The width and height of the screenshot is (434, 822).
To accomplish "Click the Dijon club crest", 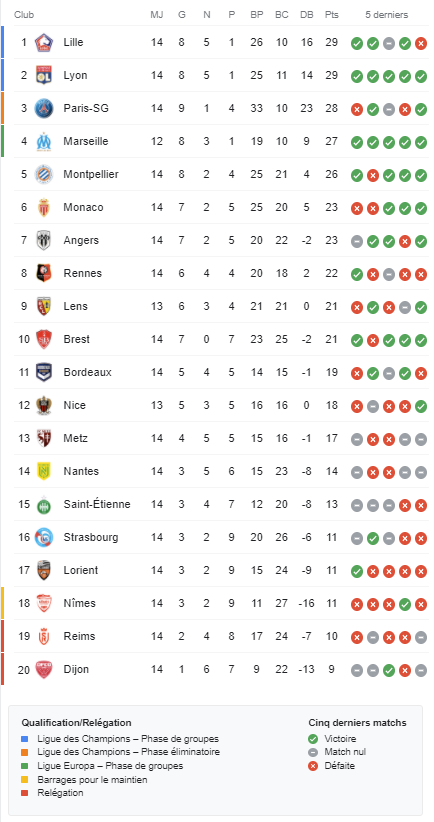I will pos(44,670).
